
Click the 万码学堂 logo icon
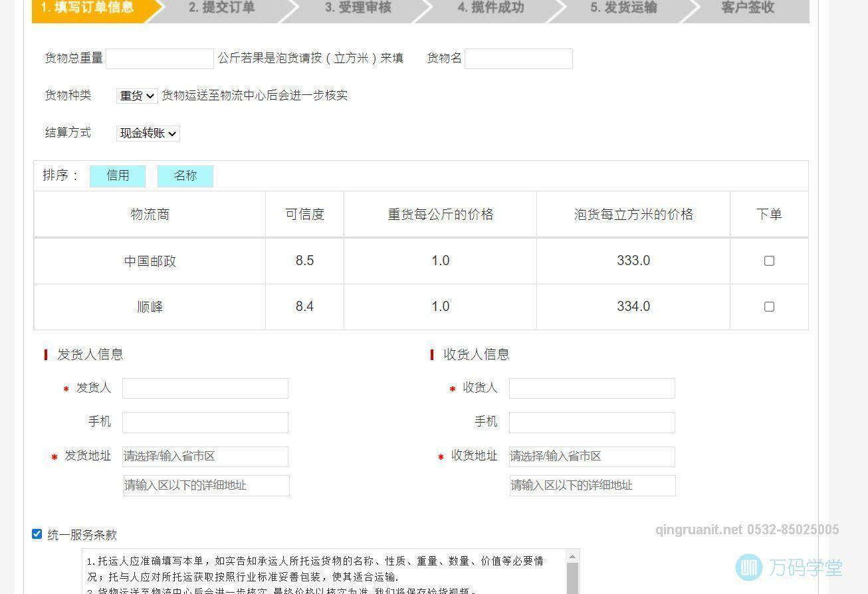[749, 568]
